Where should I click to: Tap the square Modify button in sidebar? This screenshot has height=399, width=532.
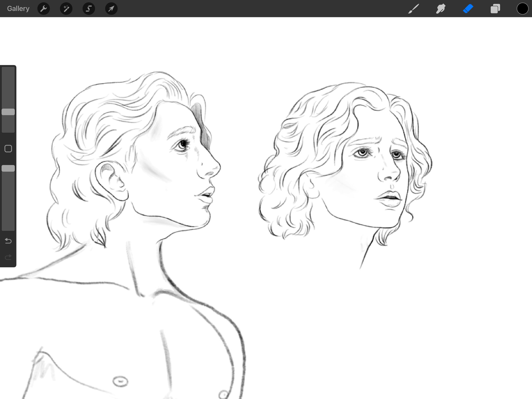[x=8, y=149]
